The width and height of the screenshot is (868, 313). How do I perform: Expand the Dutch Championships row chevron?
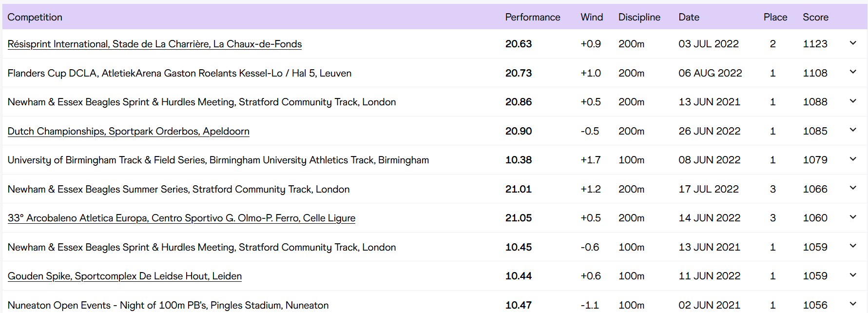(x=853, y=130)
